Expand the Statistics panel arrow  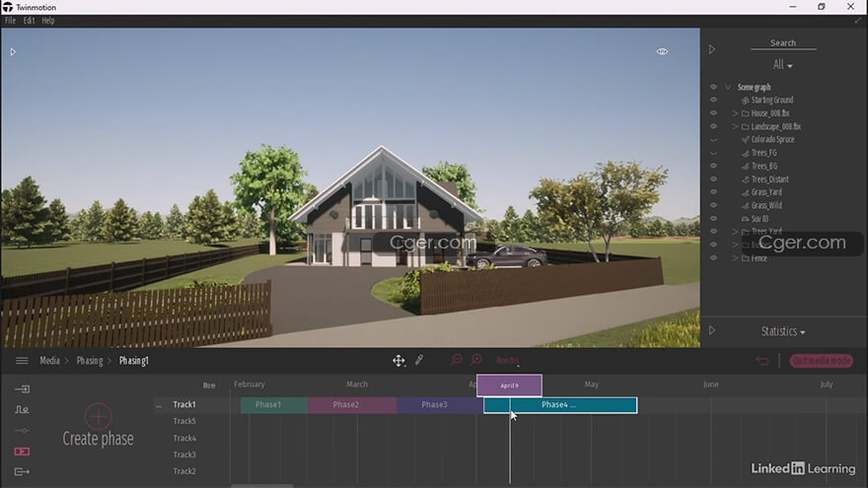tap(712, 330)
